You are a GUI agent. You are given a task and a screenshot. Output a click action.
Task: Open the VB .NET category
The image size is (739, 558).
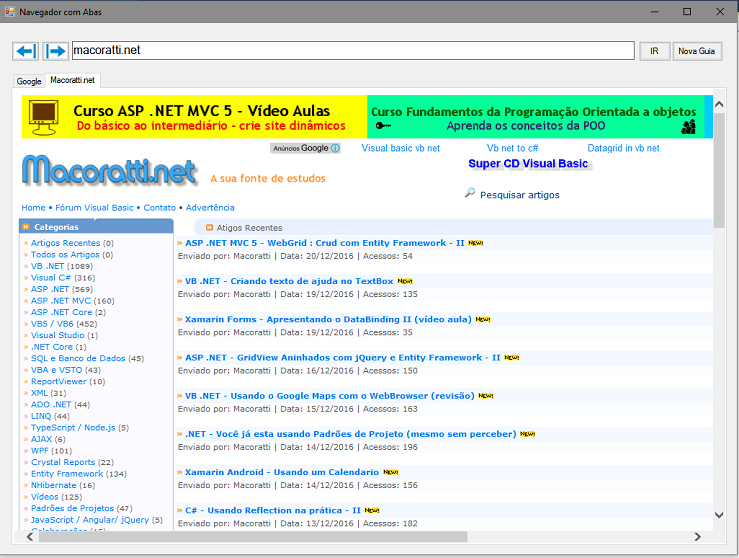pyautogui.click(x=47, y=266)
